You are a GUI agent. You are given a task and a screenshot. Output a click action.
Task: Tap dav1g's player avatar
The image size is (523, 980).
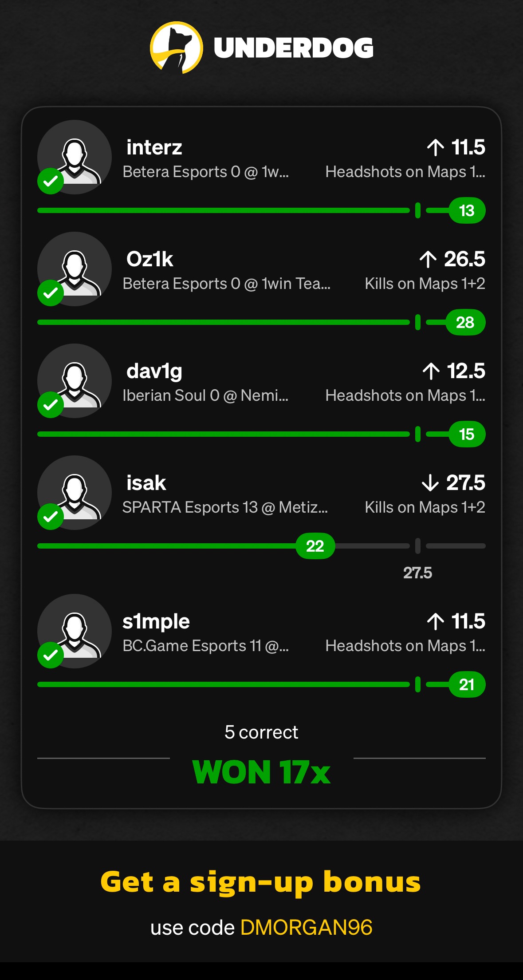75,381
